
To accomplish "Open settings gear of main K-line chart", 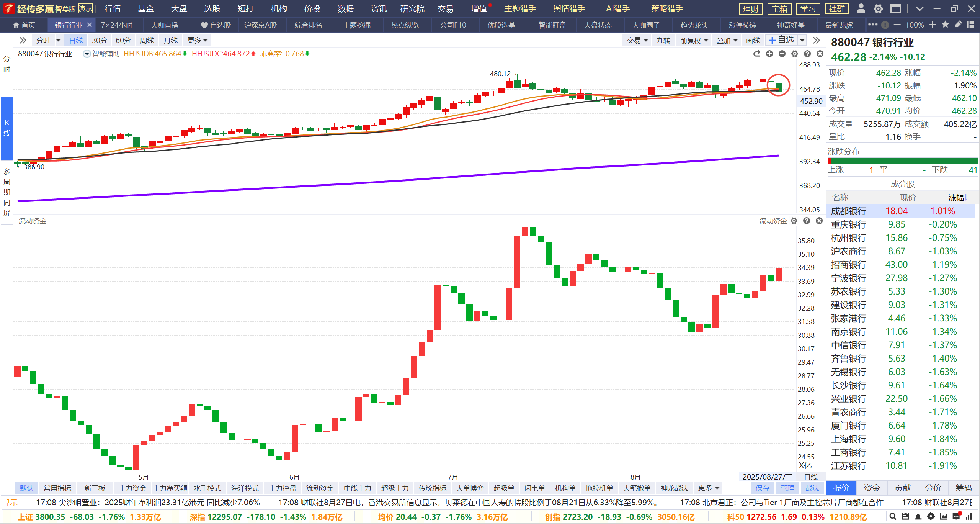I will pyautogui.click(x=795, y=54).
